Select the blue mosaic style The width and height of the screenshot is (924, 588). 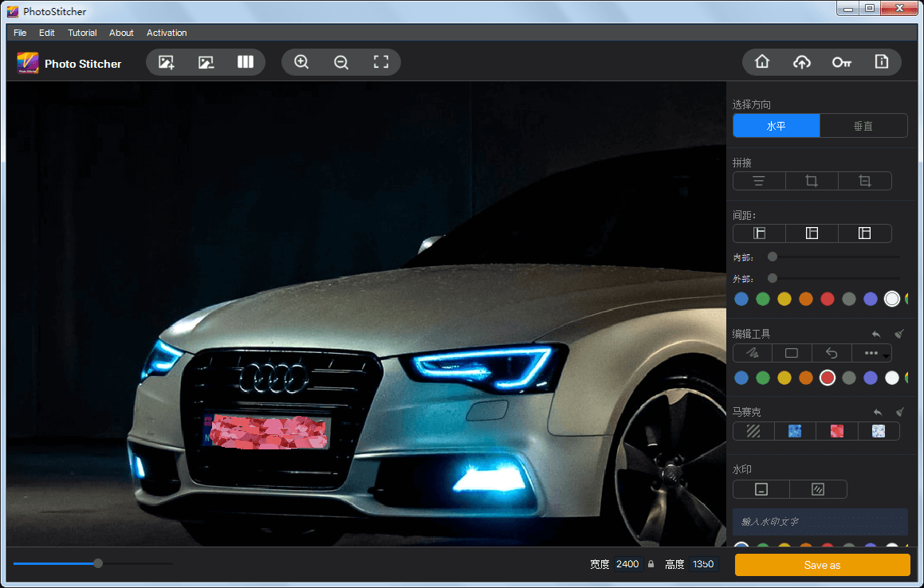(x=794, y=431)
